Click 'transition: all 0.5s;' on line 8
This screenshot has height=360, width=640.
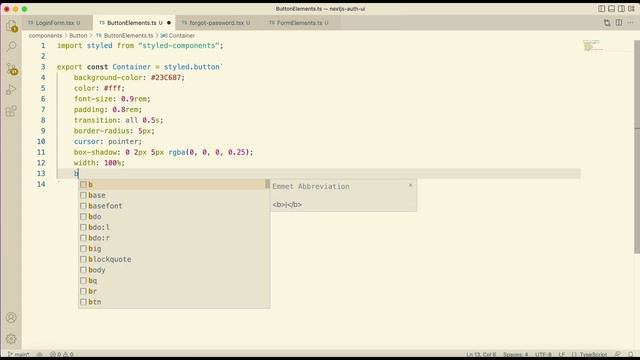(118, 120)
